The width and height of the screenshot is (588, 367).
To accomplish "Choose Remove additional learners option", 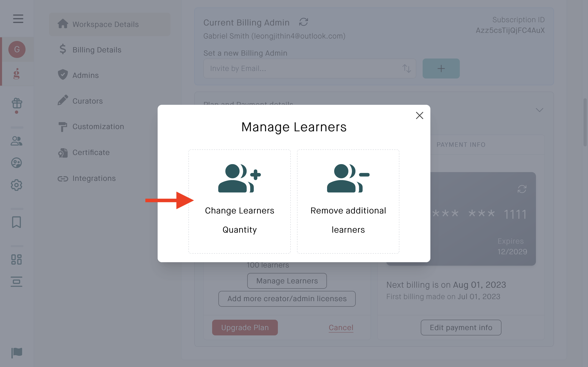I will coord(348,201).
